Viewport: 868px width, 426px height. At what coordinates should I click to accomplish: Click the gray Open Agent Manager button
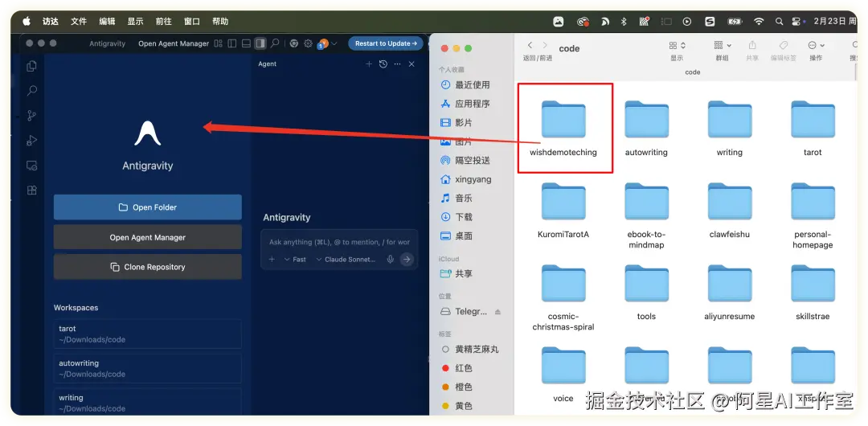coord(148,237)
